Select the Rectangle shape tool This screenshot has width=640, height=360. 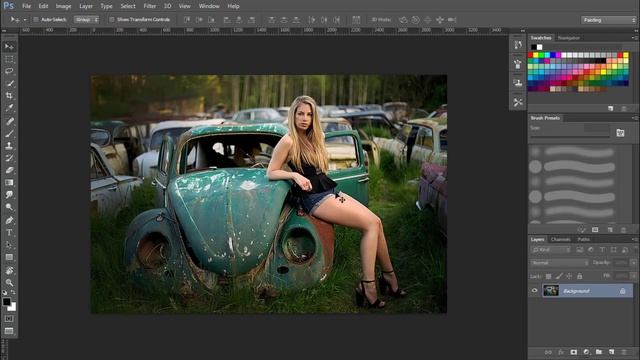coord(9,257)
